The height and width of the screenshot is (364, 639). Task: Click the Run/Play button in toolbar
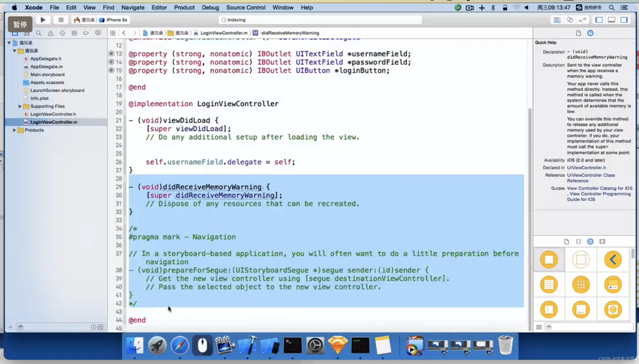(x=42, y=19)
